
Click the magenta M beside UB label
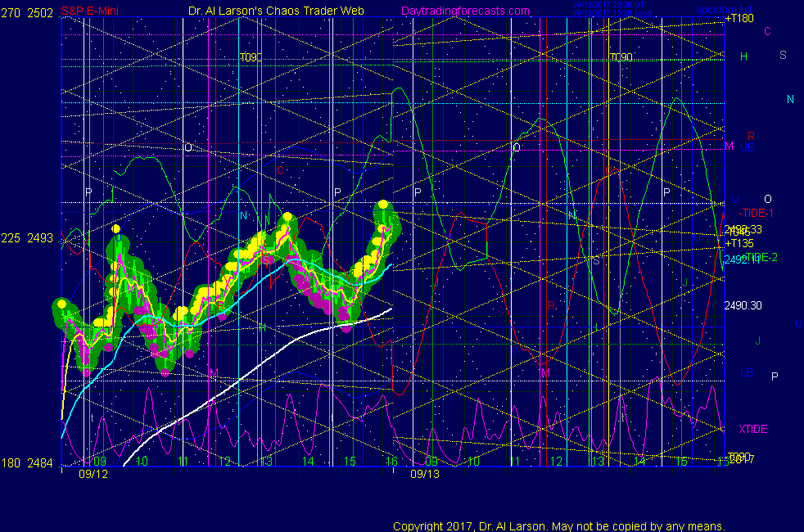tap(729, 147)
